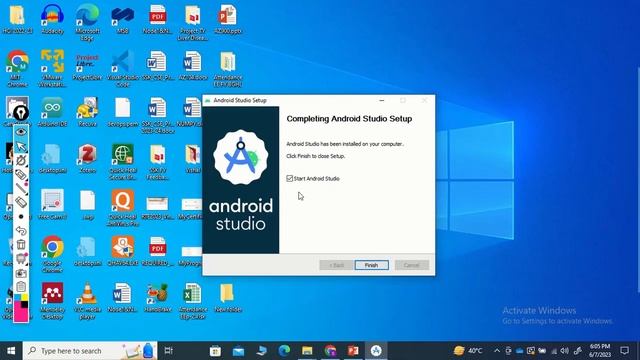The height and width of the screenshot is (360, 640).
Task: Open Mendeley Desktop shortcut
Action: tap(52, 300)
